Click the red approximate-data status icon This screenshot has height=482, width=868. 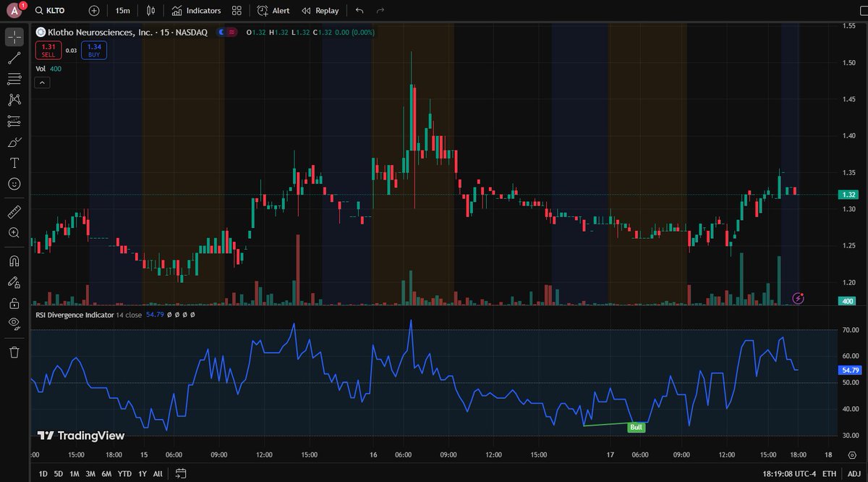click(232, 32)
